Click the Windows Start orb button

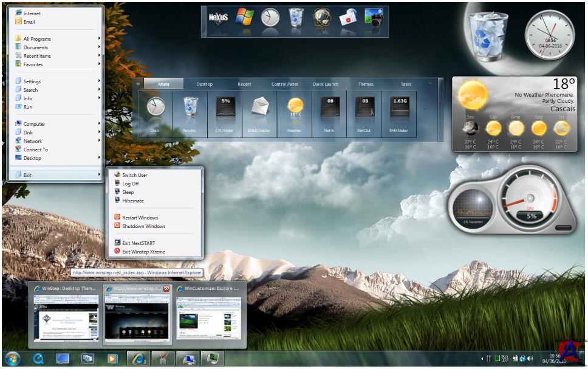[12, 358]
